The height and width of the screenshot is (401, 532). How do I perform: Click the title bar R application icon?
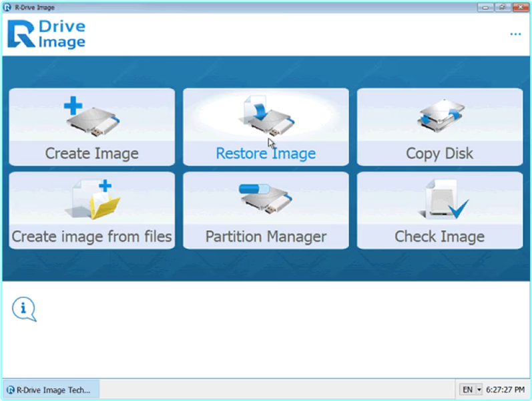[7, 7]
